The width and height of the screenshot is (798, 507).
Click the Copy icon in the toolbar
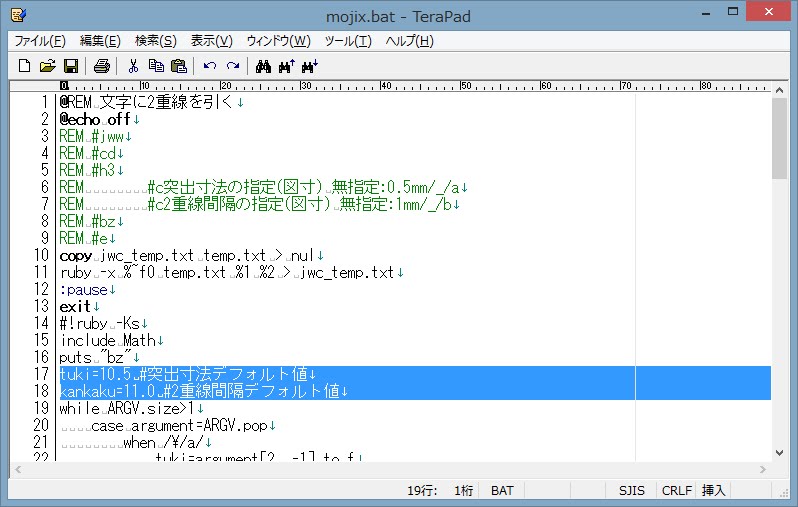[x=156, y=66]
